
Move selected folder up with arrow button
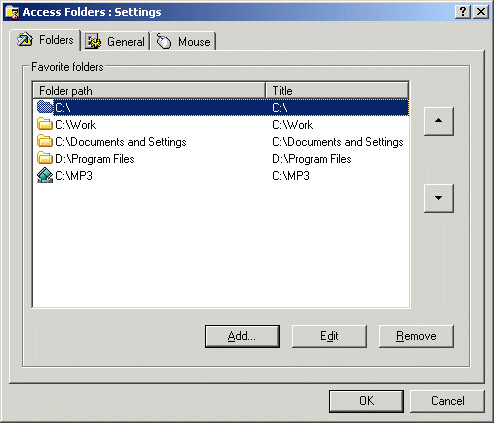point(438,121)
